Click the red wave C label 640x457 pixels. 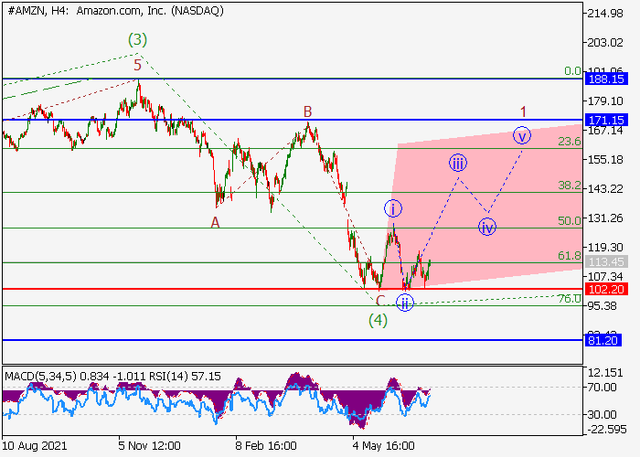click(380, 301)
